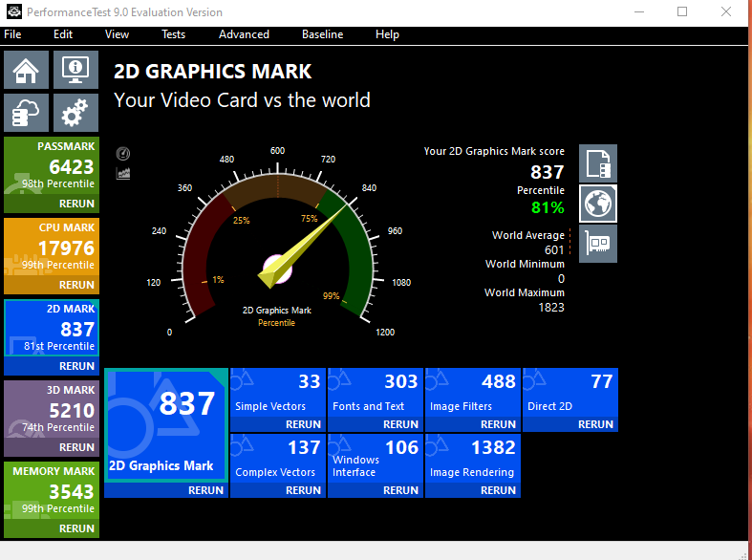
Task: Open the Tests menu
Action: pyautogui.click(x=173, y=34)
